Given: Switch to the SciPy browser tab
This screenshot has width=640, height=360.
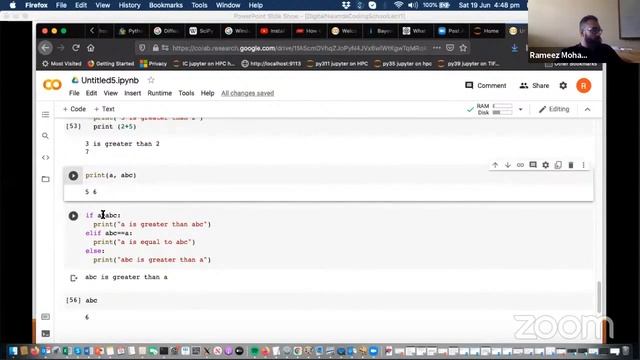Looking at the screenshot, I should coord(202,31).
